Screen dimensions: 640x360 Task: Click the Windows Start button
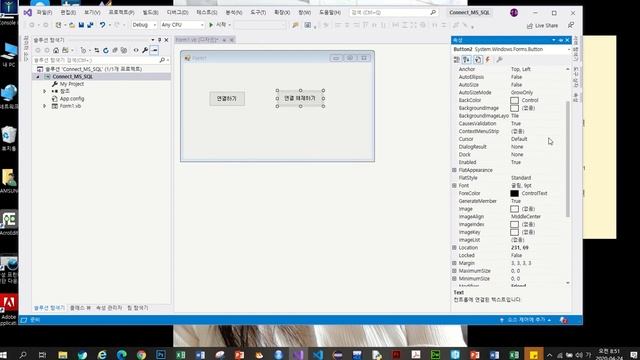point(4,354)
